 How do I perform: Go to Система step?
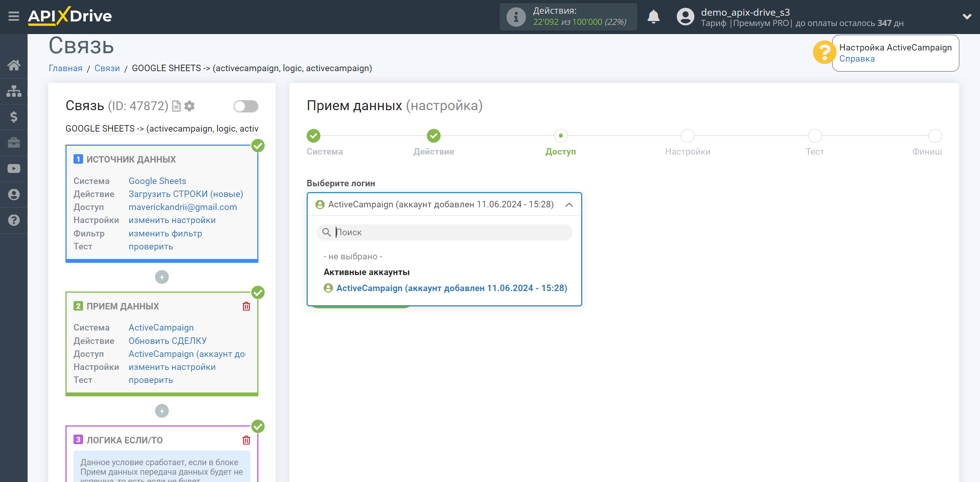coord(314,136)
